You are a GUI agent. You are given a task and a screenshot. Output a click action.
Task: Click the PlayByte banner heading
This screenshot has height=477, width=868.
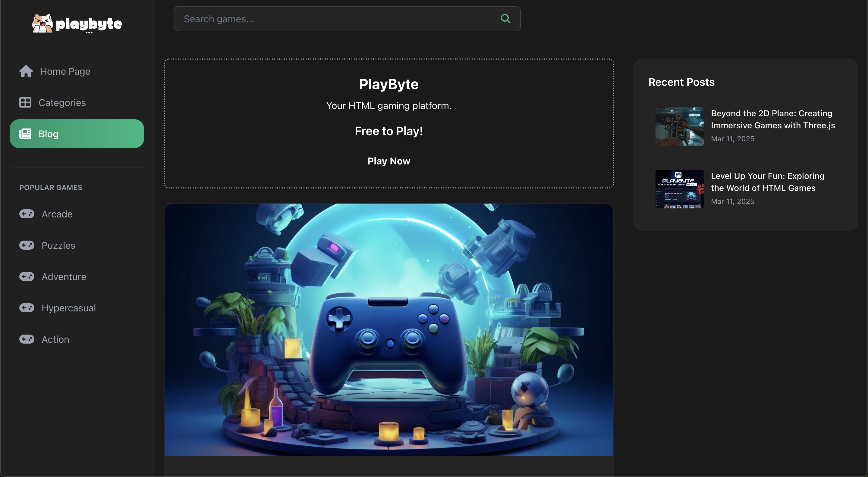click(x=389, y=84)
